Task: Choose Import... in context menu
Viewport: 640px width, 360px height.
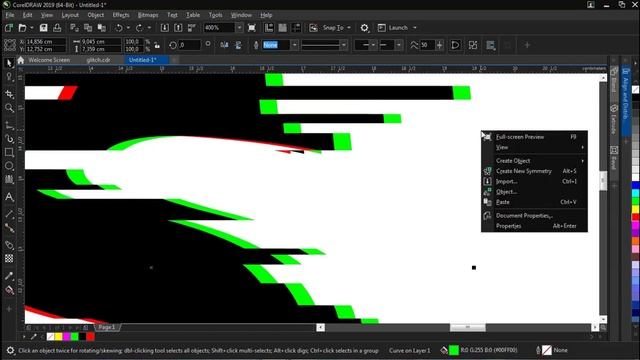Action: pos(534,181)
